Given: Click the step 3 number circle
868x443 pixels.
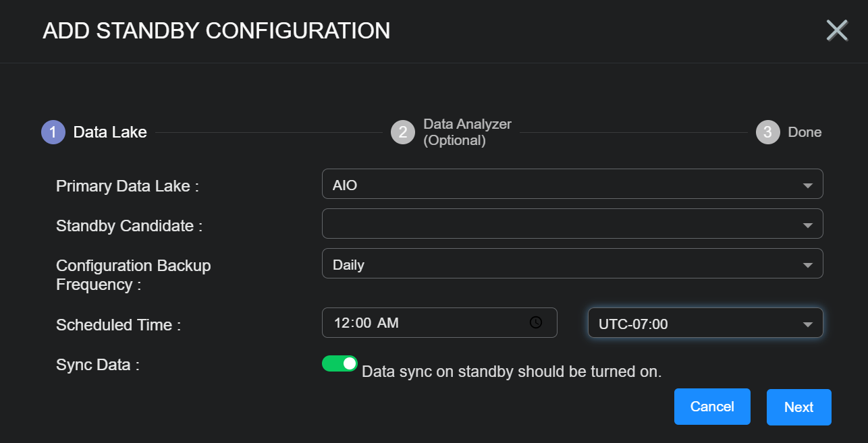Looking at the screenshot, I should [x=767, y=132].
